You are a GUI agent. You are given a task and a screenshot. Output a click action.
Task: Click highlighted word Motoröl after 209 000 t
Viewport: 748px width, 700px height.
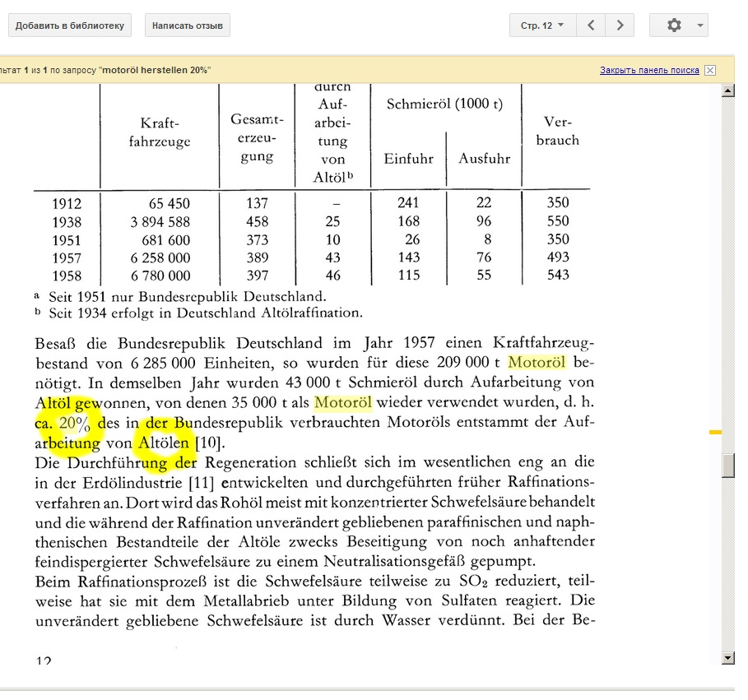tap(537, 363)
